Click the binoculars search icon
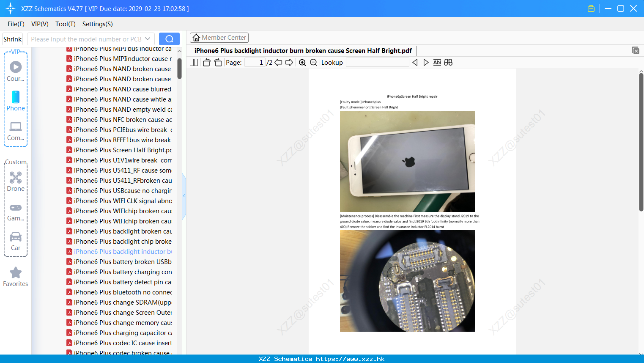 tap(448, 63)
